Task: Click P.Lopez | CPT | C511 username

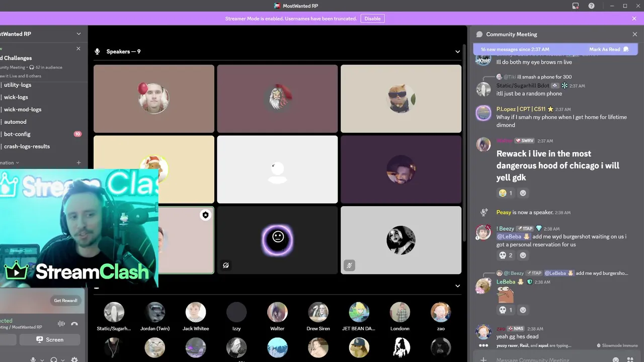Action: coord(521,109)
